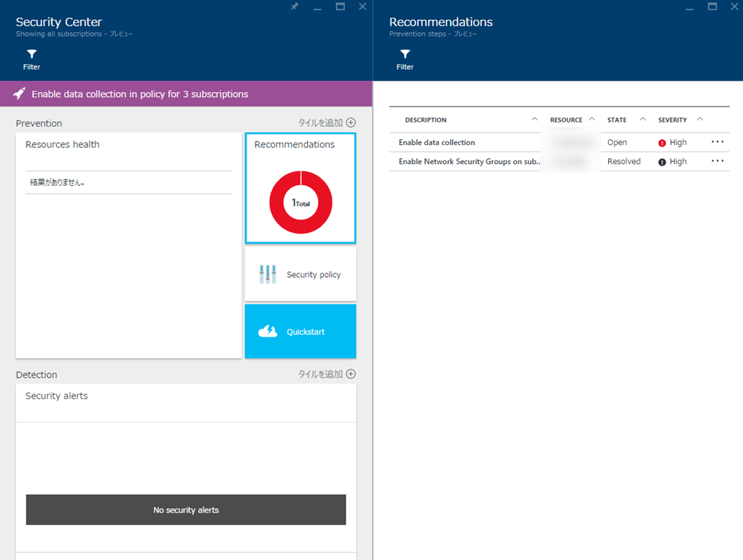Click the No security alerts bar
The image size is (743, 560).
186,510
